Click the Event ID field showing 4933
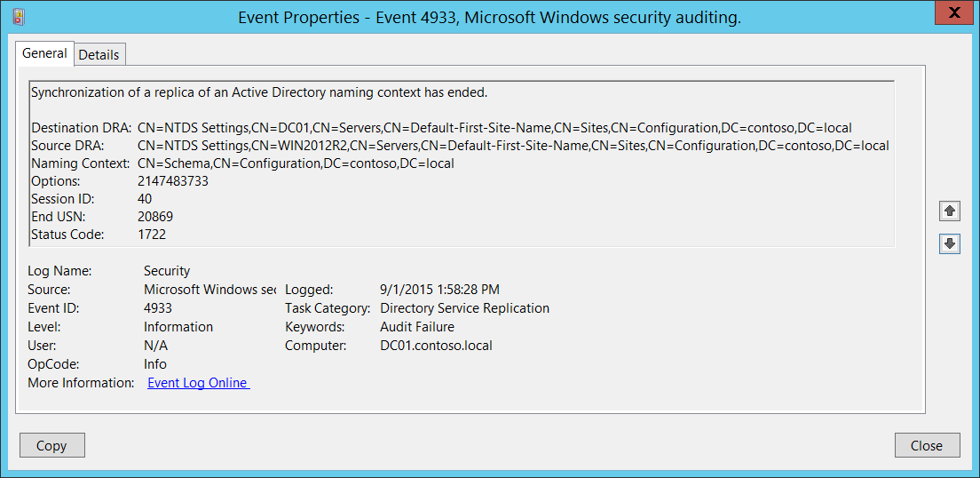The image size is (980, 478). (x=158, y=308)
